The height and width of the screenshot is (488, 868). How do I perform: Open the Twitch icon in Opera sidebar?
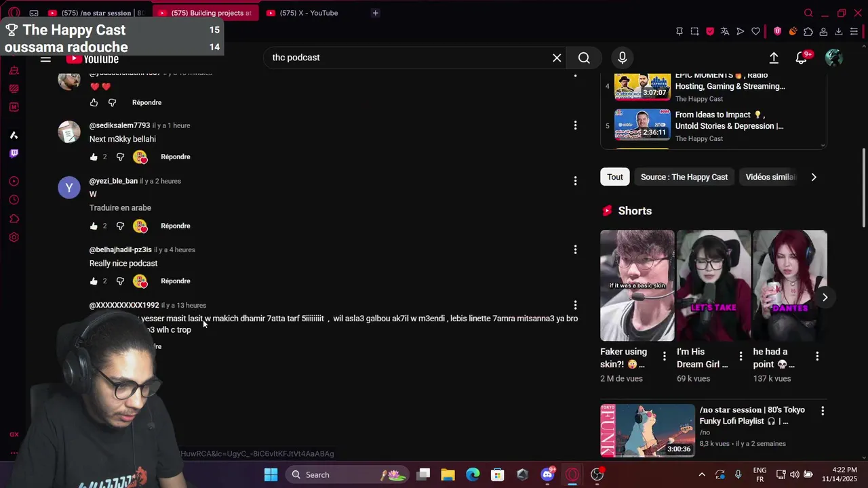(x=14, y=153)
